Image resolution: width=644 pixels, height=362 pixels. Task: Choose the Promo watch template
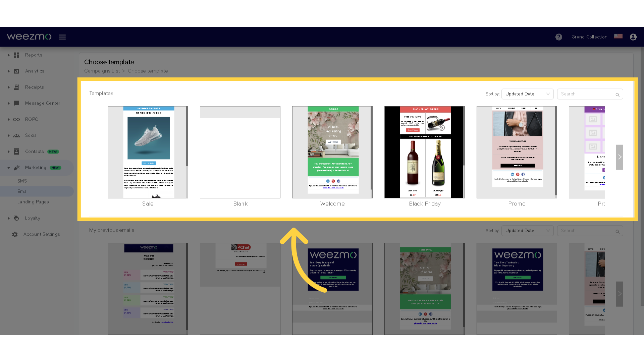click(517, 152)
